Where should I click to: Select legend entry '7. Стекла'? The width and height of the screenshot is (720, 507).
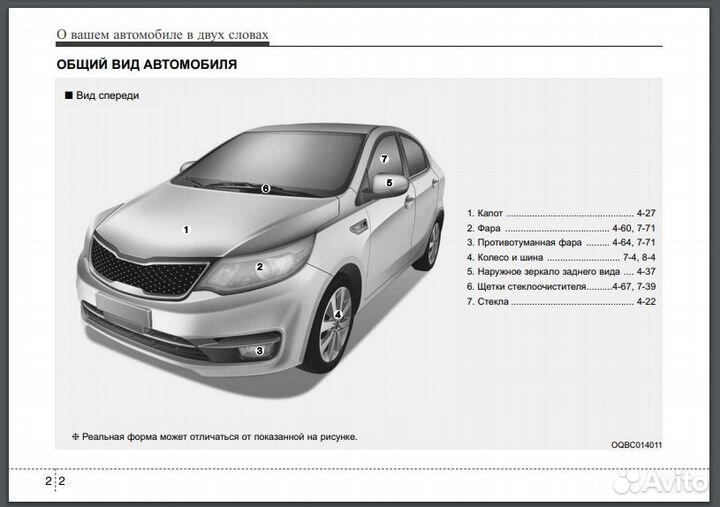(x=488, y=301)
